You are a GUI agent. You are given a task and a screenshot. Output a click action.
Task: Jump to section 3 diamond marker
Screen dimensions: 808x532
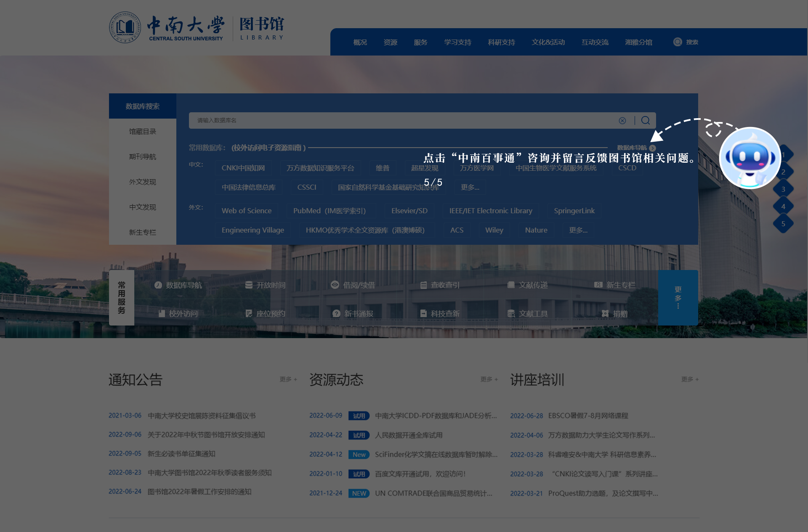pos(783,189)
